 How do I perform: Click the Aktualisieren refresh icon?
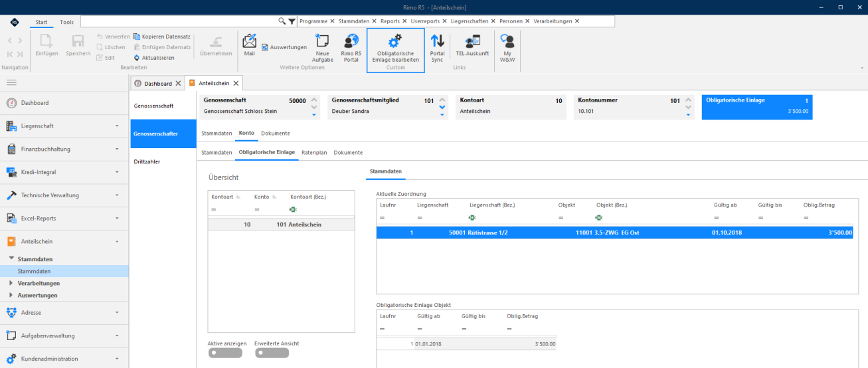pyautogui.click(x=136, y=58)
